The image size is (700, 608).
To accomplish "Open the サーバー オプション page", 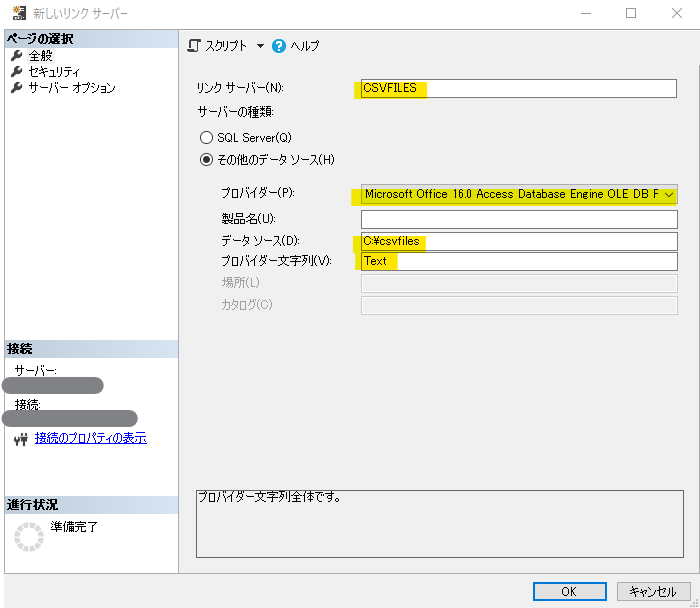I will click(x=71, y=88).
